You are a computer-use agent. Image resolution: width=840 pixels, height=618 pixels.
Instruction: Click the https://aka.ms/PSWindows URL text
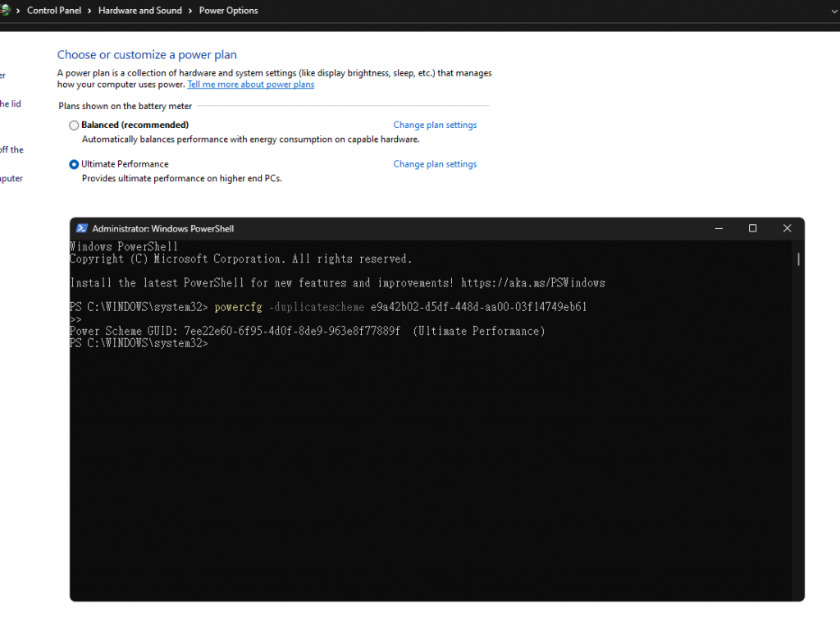(x=533, y=283)
